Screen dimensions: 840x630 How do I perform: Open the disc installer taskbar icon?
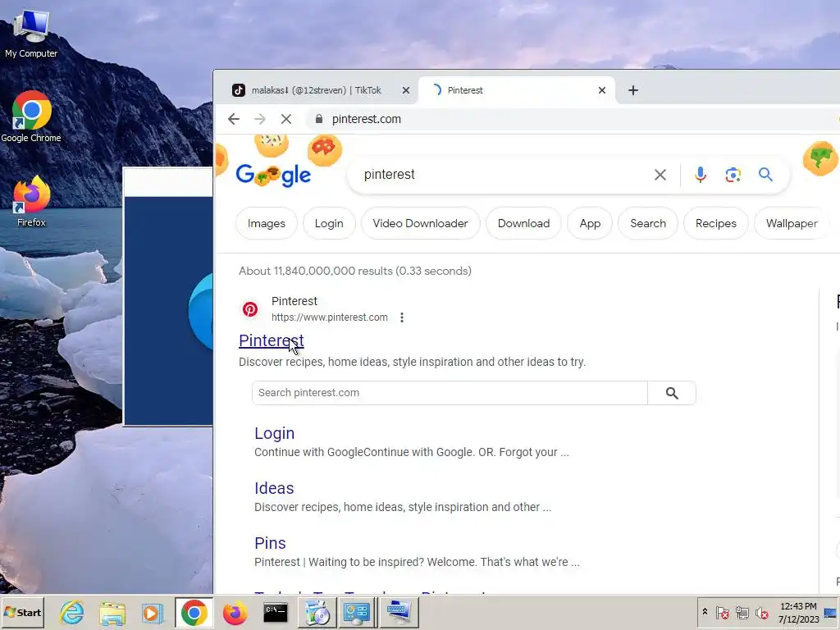(x=317, y=612)
